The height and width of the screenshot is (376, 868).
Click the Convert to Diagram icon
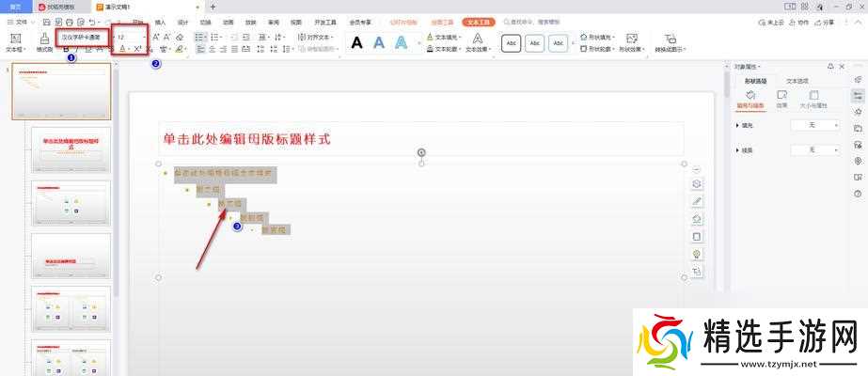click(x=670, y=39)
